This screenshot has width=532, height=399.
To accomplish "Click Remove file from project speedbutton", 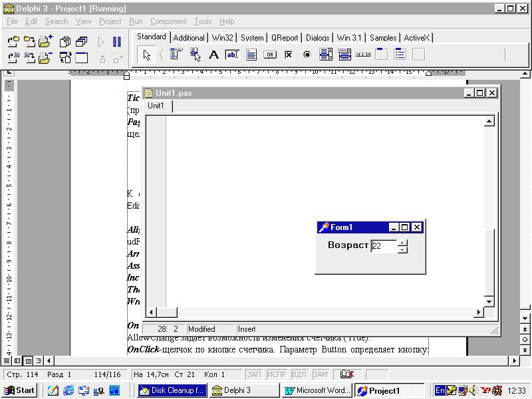I will click(45, 58).
